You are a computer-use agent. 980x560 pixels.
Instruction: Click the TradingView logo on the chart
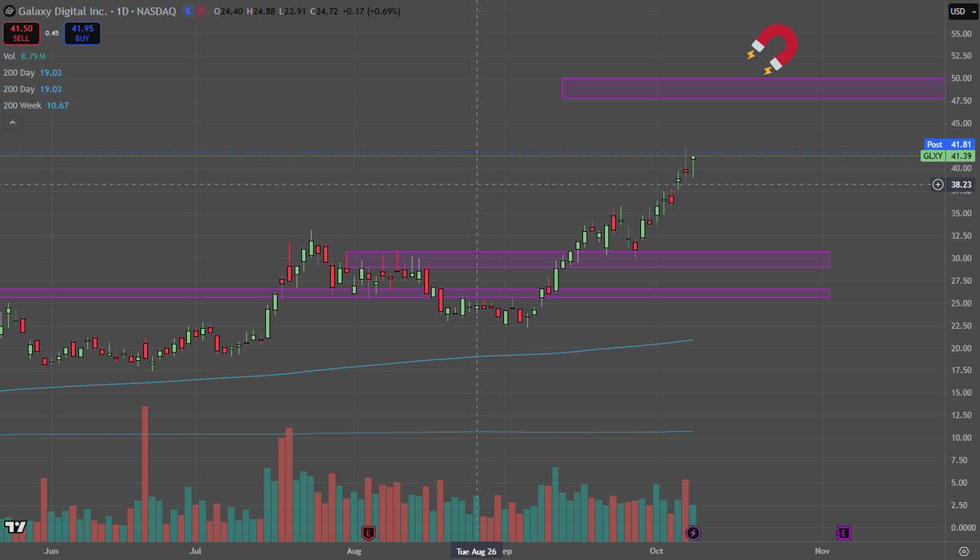coord(14,527)
